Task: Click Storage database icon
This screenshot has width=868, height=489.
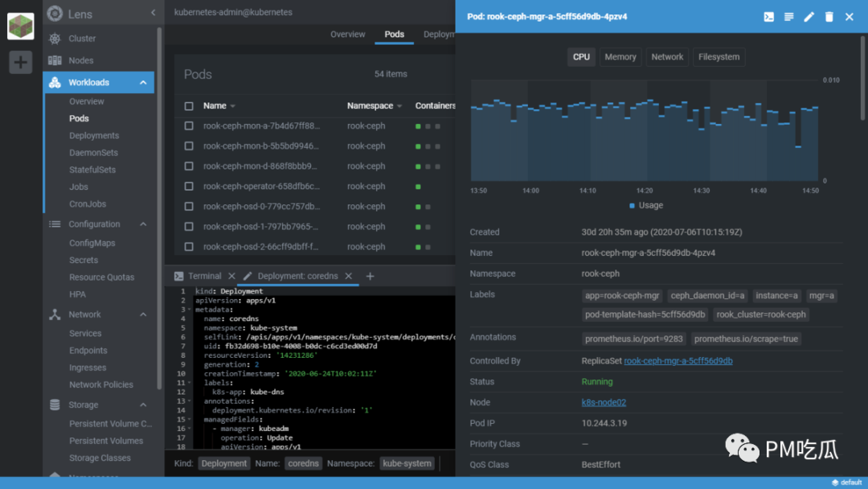Action: [55, 405]
